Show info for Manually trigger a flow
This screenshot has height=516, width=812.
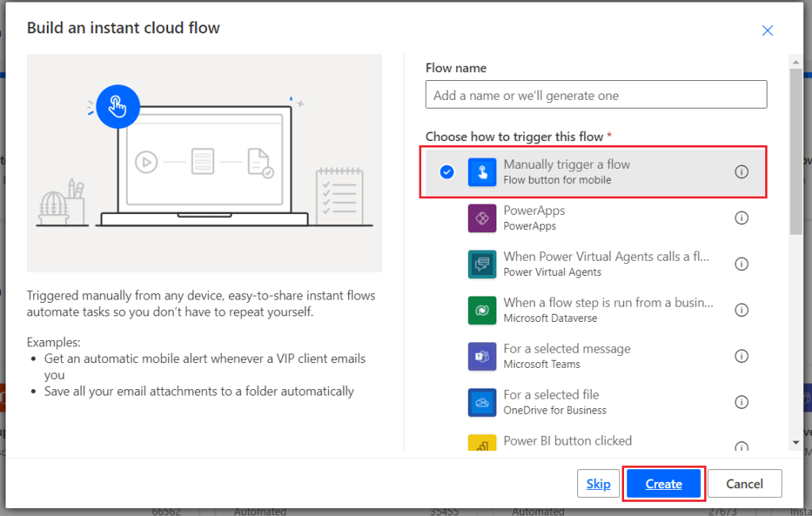coord(741,172)
